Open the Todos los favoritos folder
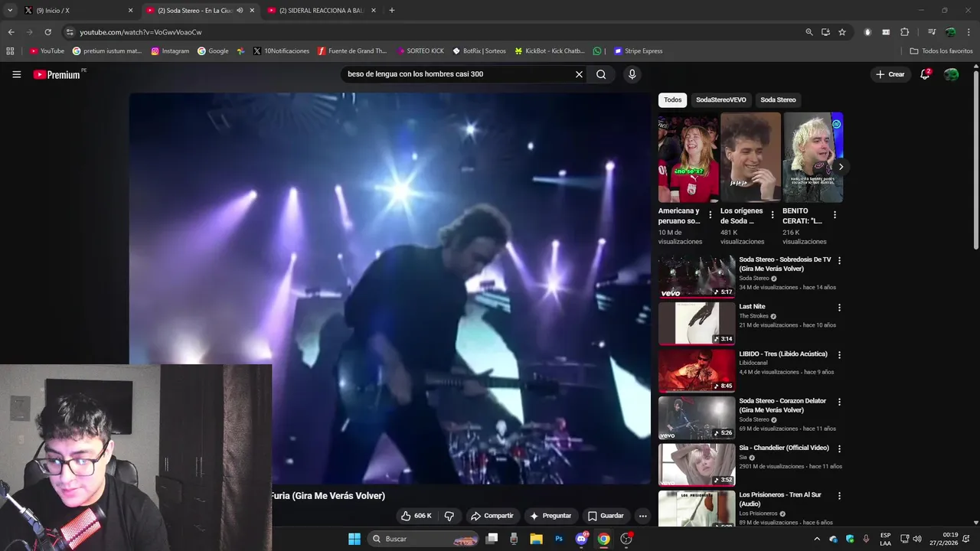The height and width of the screenshot is (551, 980). pyautogui.click(x=941, y=51)
